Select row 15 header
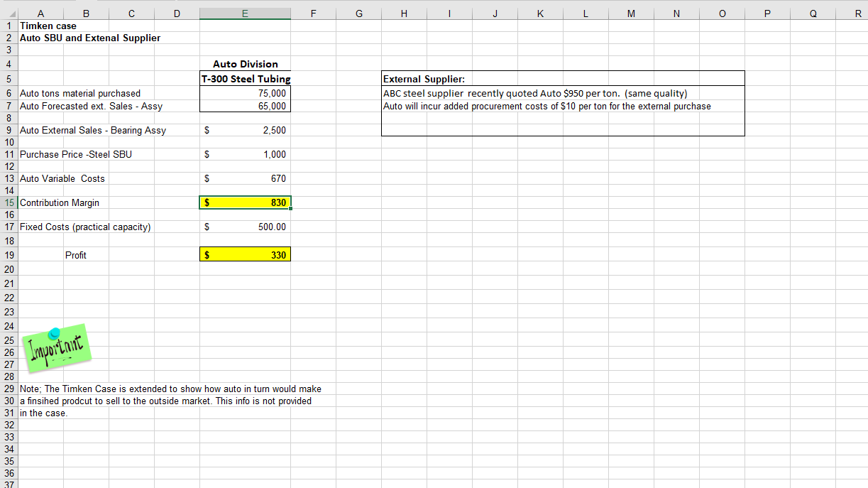 pos(9,202)
